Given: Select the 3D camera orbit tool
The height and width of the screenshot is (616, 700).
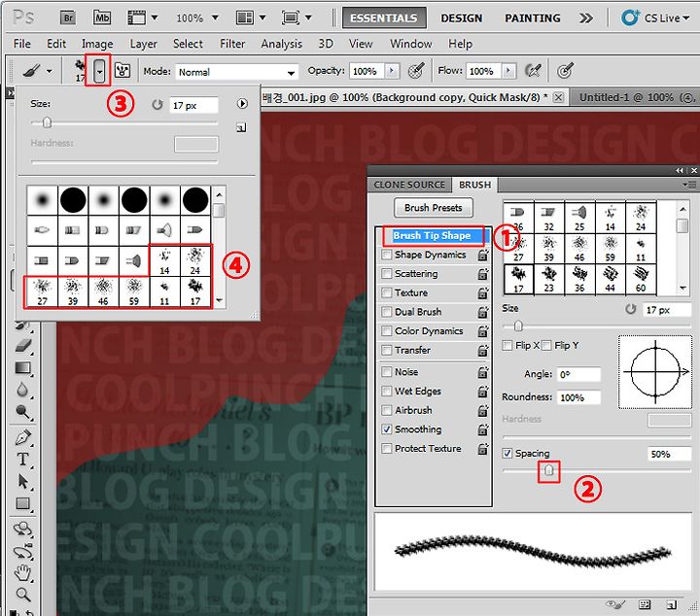Looking at the screenshot, I should pos(22,553).
